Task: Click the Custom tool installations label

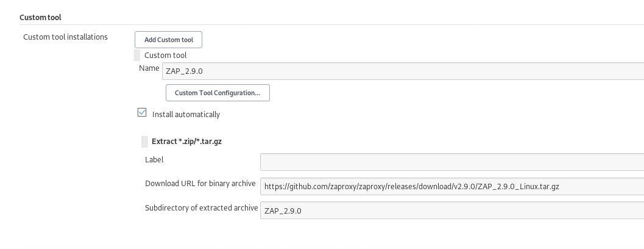Action: click(x=65, y=37)
